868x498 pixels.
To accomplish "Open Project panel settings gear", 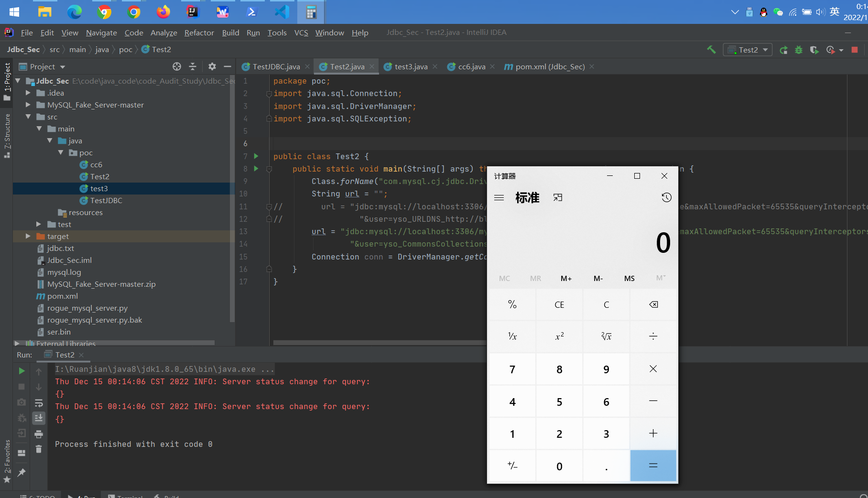I will tap(212, 66).
